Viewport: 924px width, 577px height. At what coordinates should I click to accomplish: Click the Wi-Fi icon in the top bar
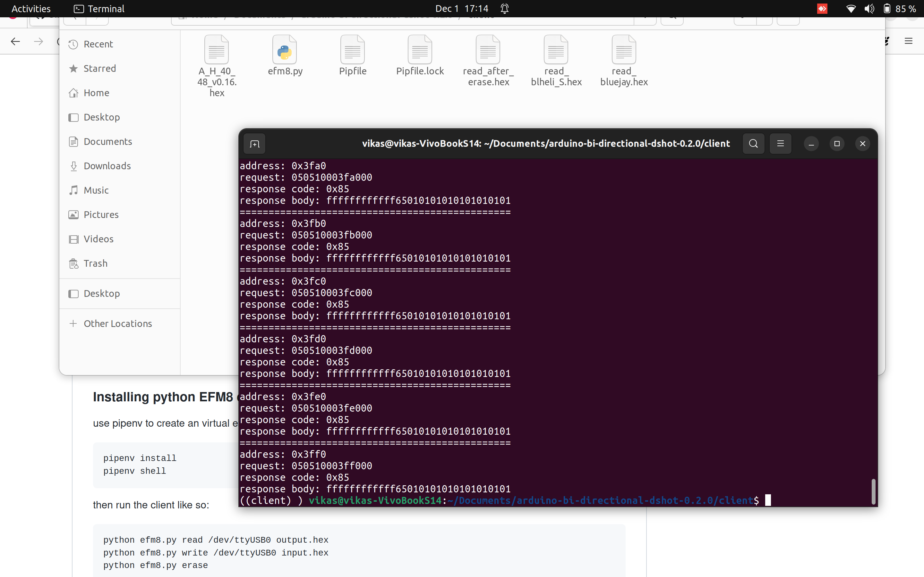tap(851, 8)
